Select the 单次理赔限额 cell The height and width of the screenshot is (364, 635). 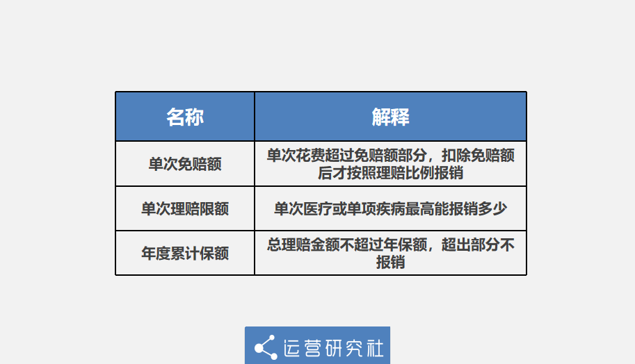[x=185, y=208]
